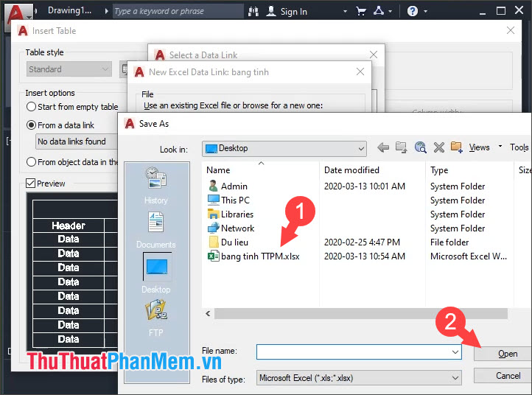Click the Up one level folder icon
The width and height of the screenshot is (532, 395).
(x=402, y=147)
